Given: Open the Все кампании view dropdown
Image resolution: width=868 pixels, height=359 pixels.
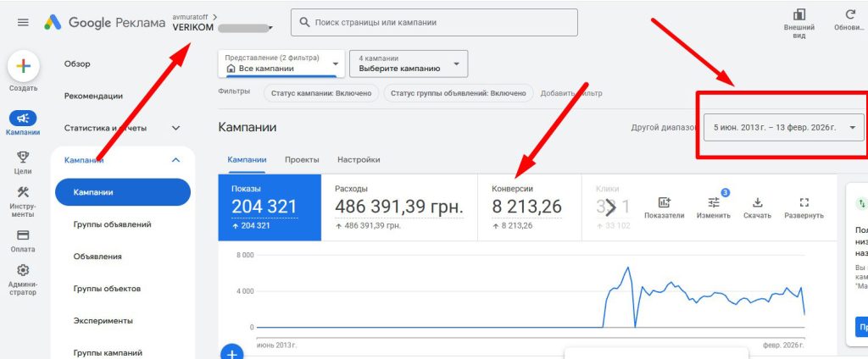Looking at the screenshot, I should click(281, 64).
